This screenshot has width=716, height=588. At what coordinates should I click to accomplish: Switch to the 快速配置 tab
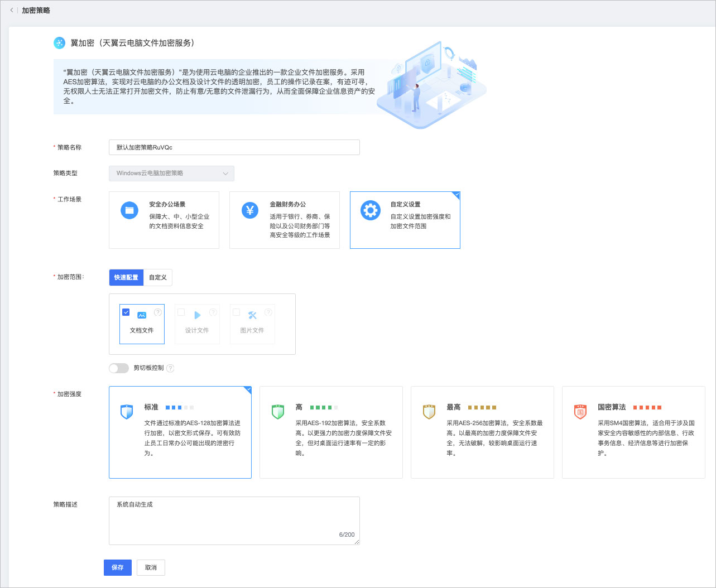[x=126, y=277]
